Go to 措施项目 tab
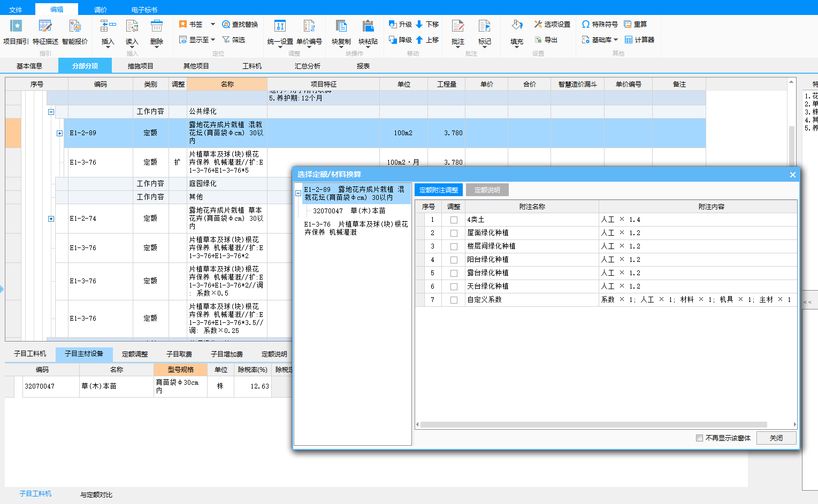The width and height of the screenshot is (818, 504). [x=141, y=66]
